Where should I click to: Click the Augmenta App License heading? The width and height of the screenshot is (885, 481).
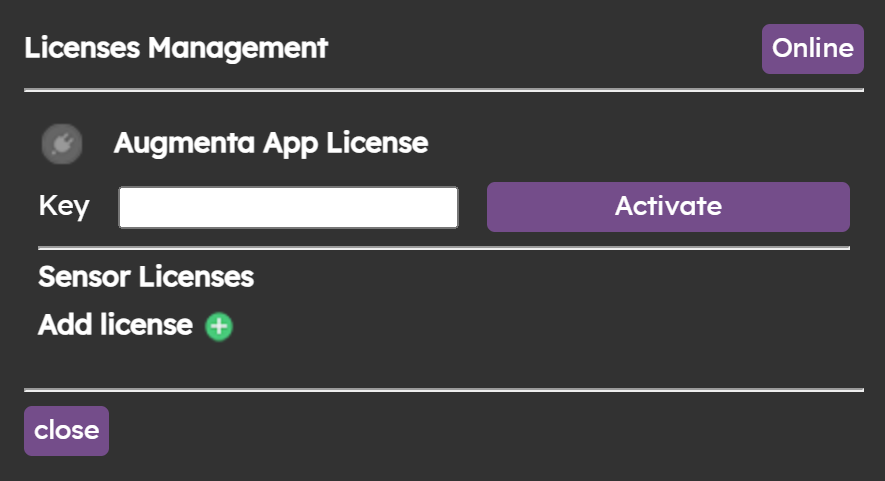click(x=271, y=143)
